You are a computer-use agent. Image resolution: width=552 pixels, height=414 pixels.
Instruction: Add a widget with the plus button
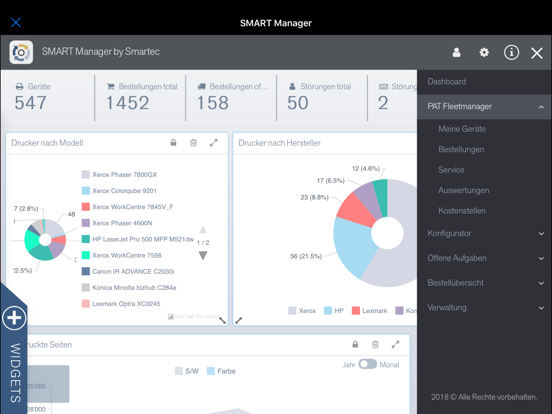tap(14, 318)
